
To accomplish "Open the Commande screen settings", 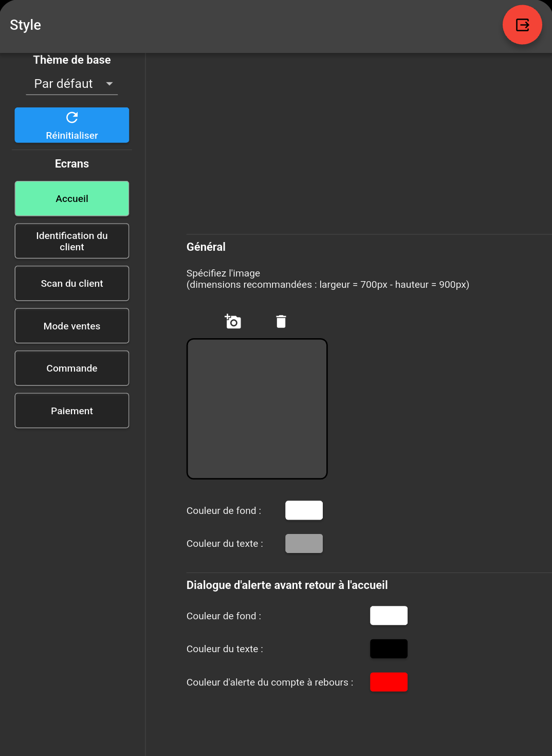I will point(72,368).
